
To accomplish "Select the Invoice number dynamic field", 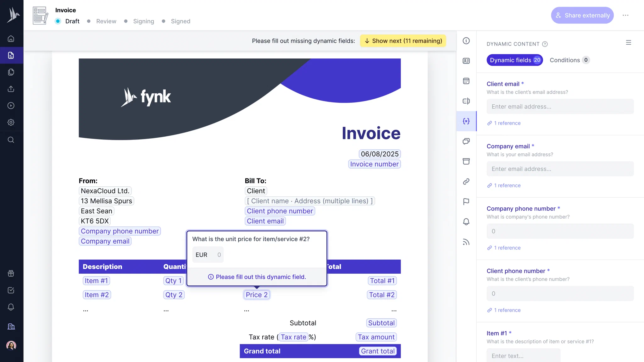I will pos(374,164).
